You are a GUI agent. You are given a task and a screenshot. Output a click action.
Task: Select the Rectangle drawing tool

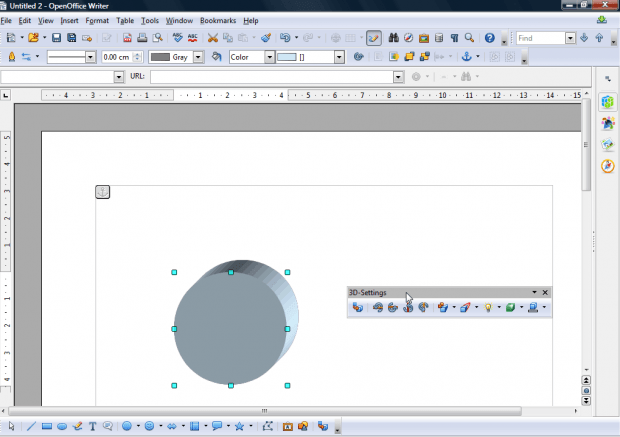[46, 426]
